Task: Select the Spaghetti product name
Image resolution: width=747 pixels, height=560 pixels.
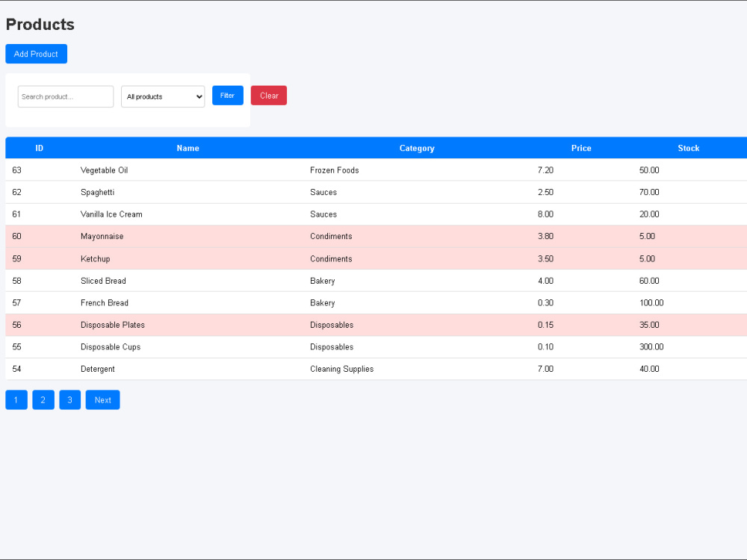Action: click(x=98, y=192)
